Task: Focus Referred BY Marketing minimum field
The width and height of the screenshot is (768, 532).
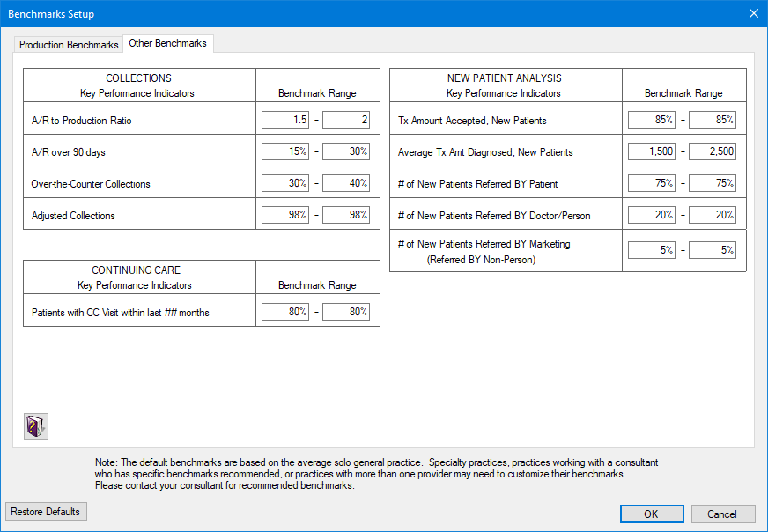Action: click(x=652, y=250)
